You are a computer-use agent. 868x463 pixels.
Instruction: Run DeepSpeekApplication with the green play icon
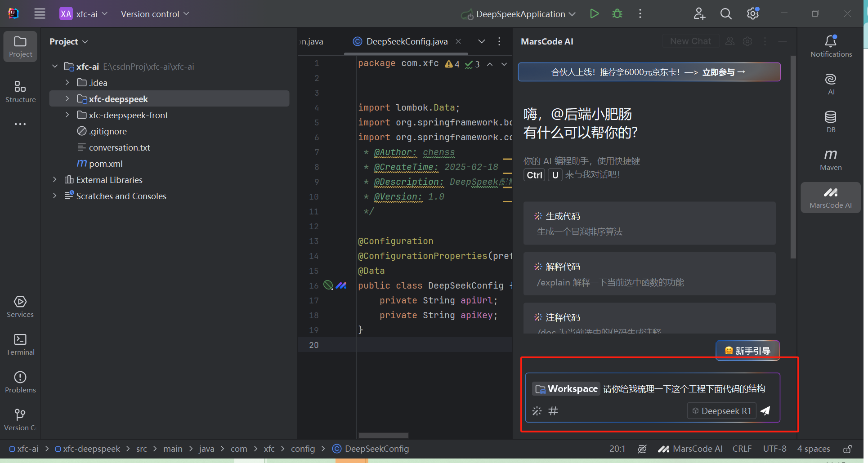tap(594, 13)
